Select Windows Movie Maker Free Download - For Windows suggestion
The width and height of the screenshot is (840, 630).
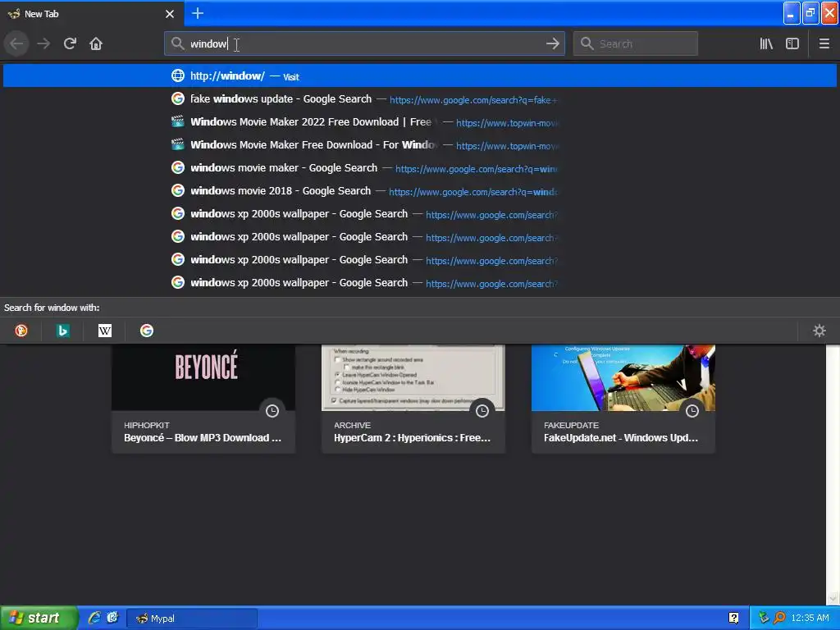(420, 144)
